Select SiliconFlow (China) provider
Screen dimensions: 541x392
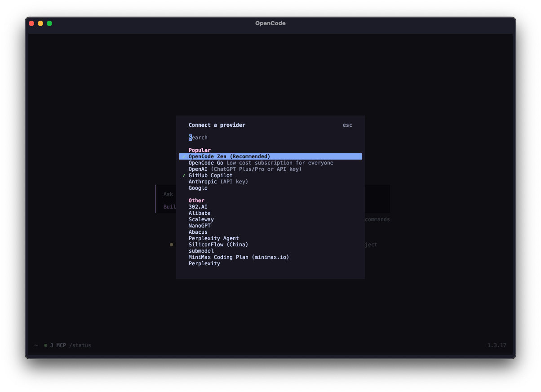270,245
